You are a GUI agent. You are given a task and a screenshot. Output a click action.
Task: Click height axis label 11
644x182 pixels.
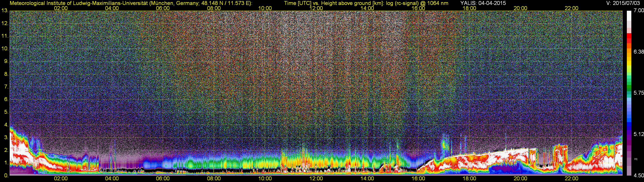tap(5, 36)
